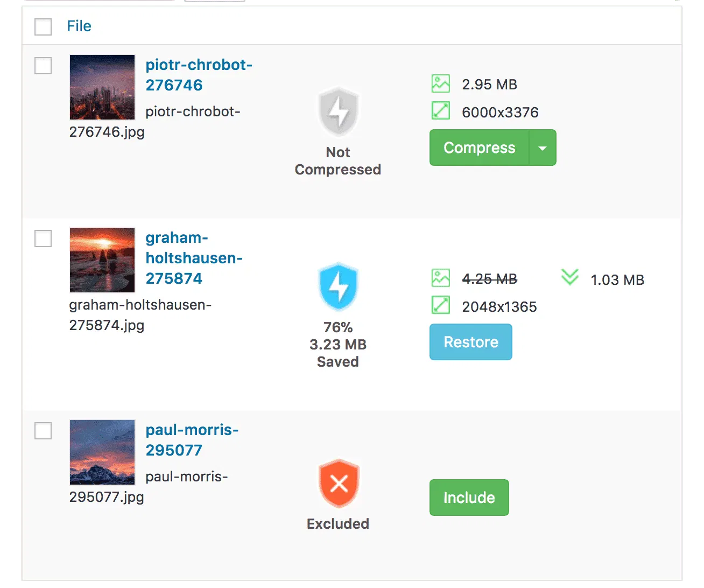Screen dimensions: 704x588
Task: Check the checkbox for paul-morris-295077
Action: (43, 431)
